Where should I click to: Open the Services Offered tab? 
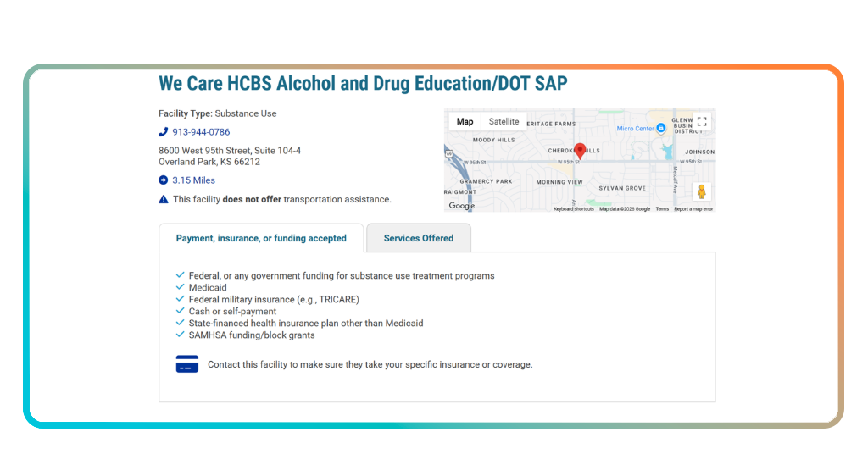(x=419, y=238)
